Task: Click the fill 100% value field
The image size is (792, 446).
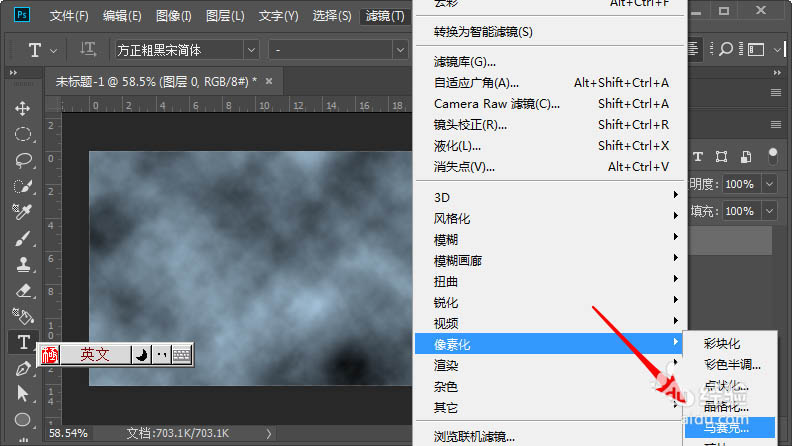Action: point(741,211)
